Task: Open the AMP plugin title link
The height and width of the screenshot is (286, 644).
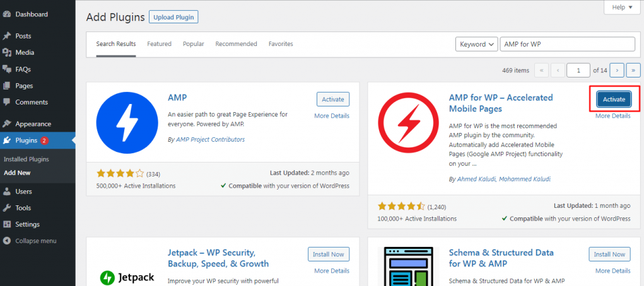Action: click(x=177, y=98)
